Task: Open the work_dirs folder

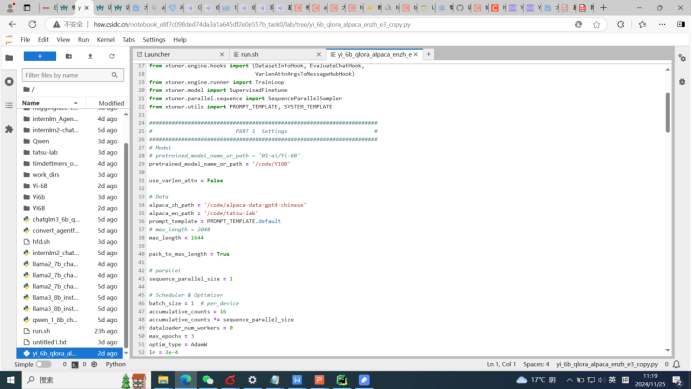Action: coord(46,175)
